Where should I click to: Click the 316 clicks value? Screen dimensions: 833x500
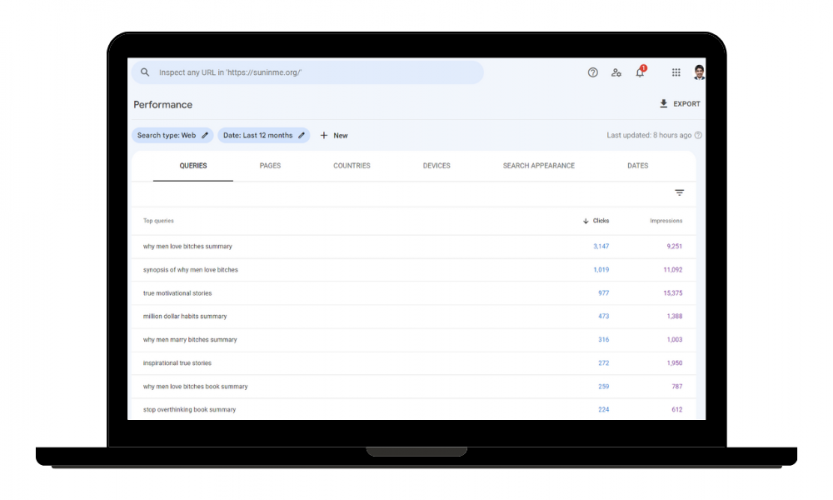[x=604, y=340]
